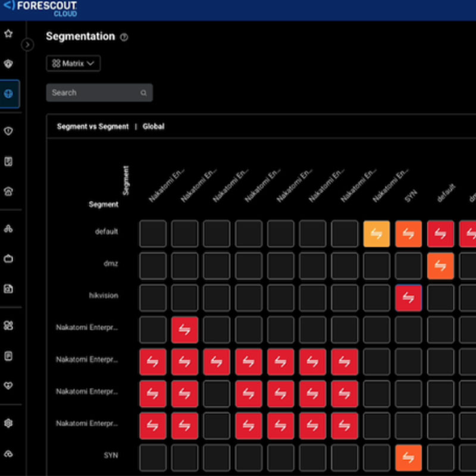Expand the collapsed left sidebar with chevron
Image resolution: width=476 pixels, height=476 pixels.
(x=27, y=45)
